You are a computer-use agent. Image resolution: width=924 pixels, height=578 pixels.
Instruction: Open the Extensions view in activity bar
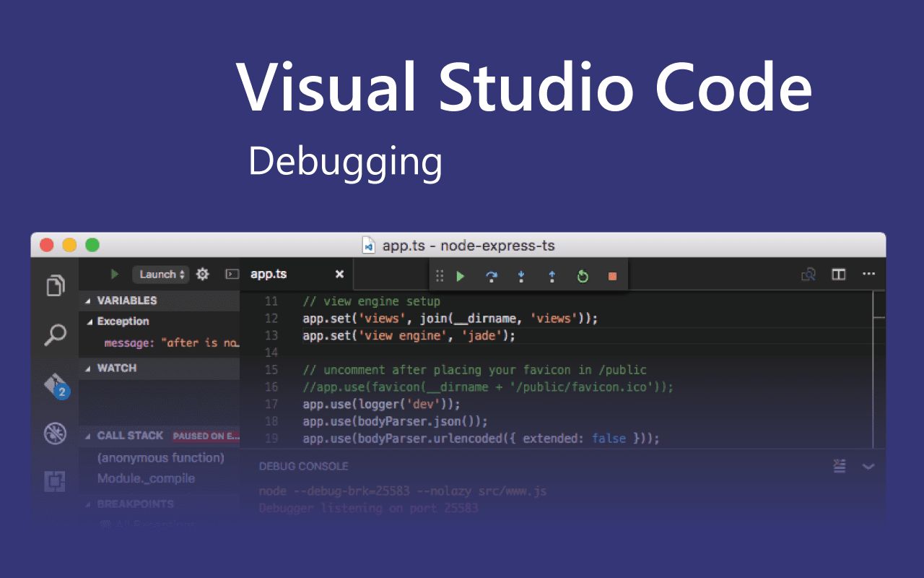coord(56,480)
